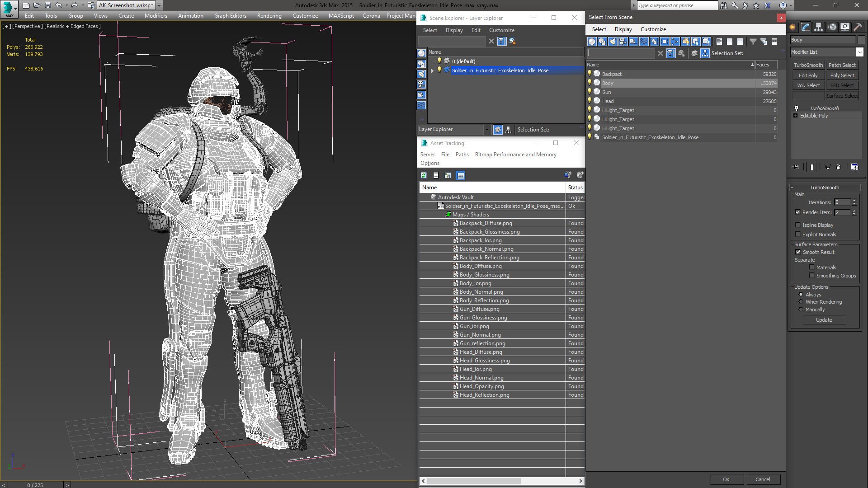Click OK in Select From Scene

point(726,479)
